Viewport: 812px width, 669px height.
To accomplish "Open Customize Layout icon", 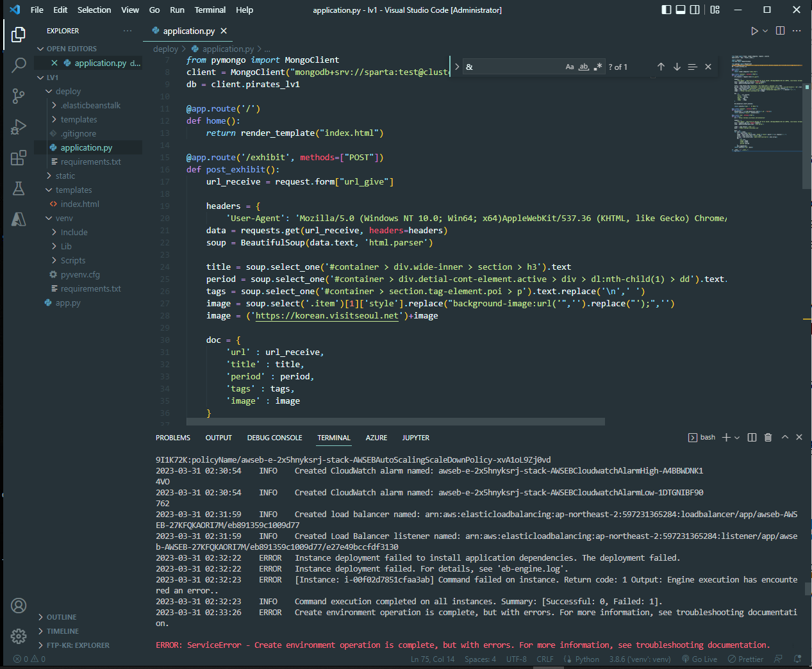I will (715, 10).
